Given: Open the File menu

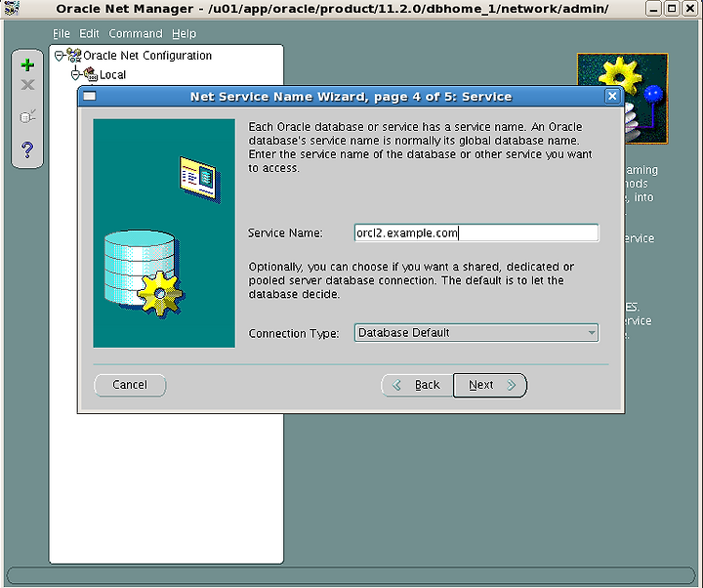Looking at the screenshot, I should point(61,33).
